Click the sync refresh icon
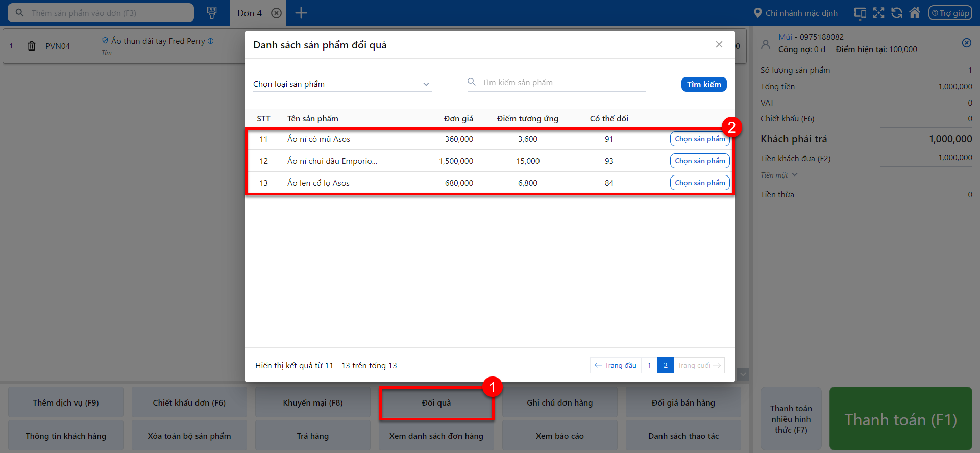980x453 pixels. click(897, 13)
